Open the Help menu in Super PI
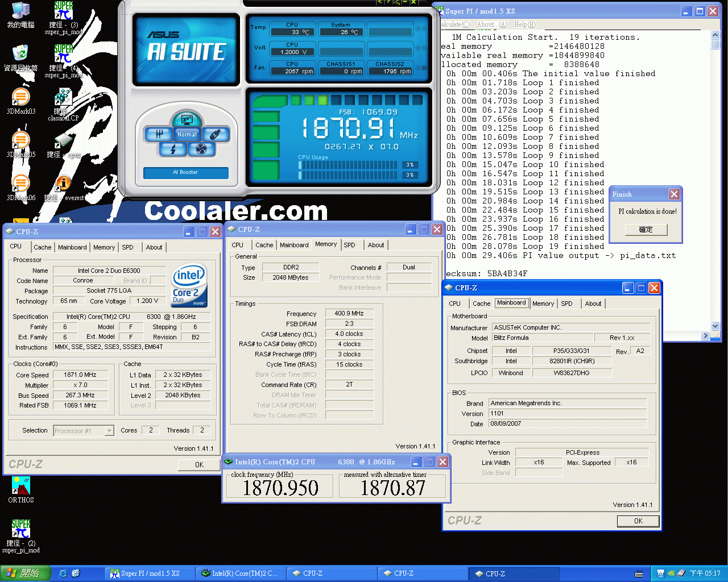Image resolution: width=728 pixels, height=582 pixels. [525, 24]
